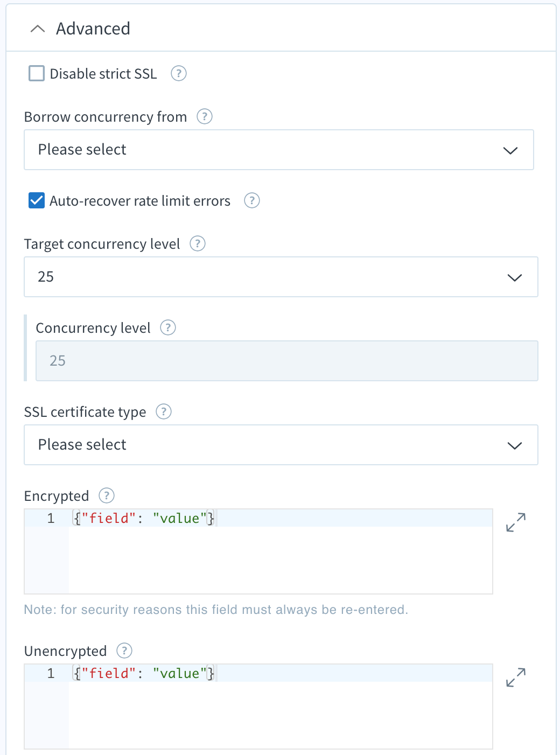
Task: Click inside the Unencrypted JSON editor
Action: [258, 707]
